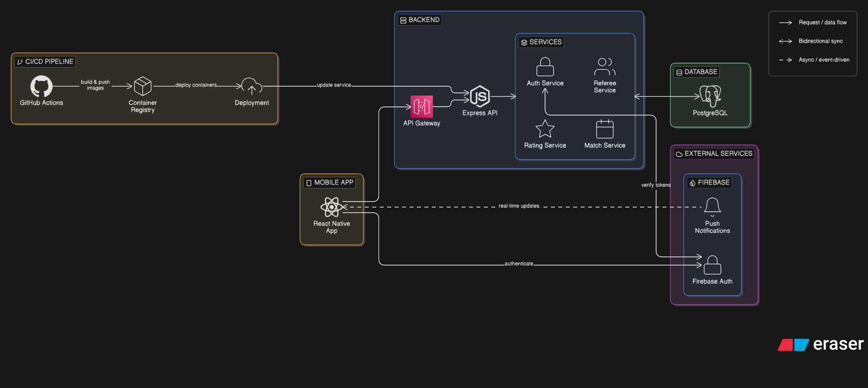This screenshot has height=388, width=868.
Task: Click the Auth Service padlock icon
Action: (545, 67)
